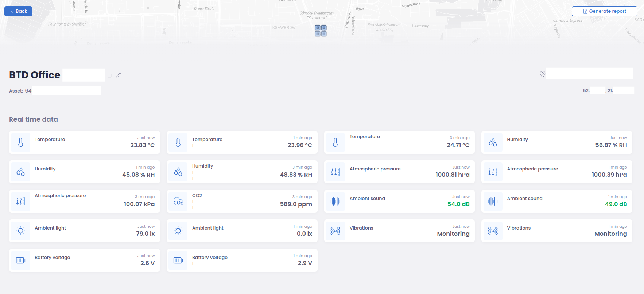644x294 pixels.
Task: Select the 1000.81 hPa pressure value
Action: click(x=453, y=175)
